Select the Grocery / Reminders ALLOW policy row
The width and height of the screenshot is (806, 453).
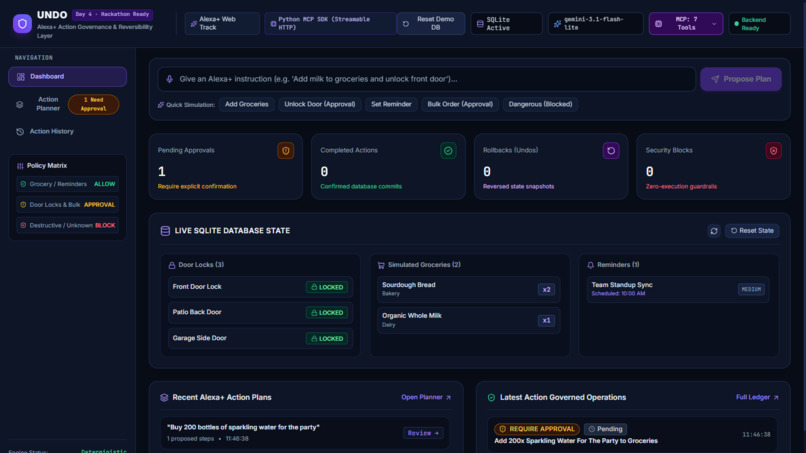[67, 184]
